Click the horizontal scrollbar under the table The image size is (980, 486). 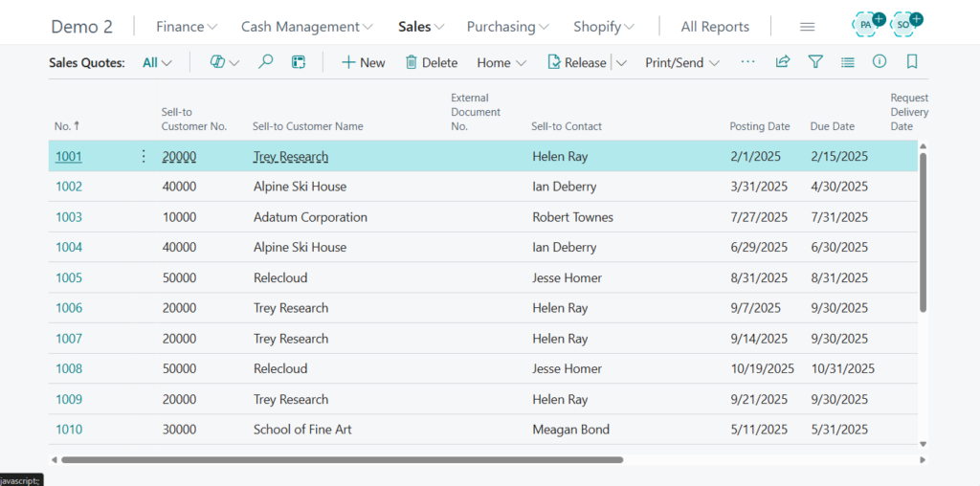[342, 460]
